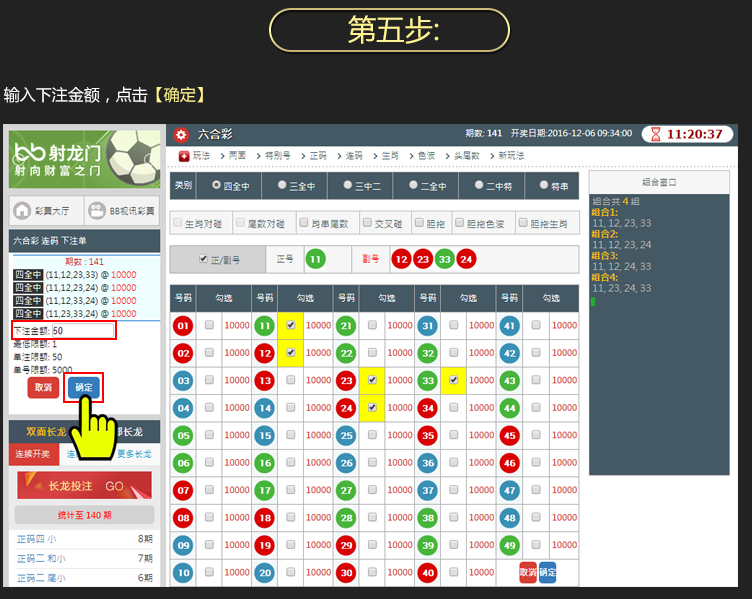
Task: Open the 特别号 navigation menu item
Action: pyautogui.click(x=277, y=156)
